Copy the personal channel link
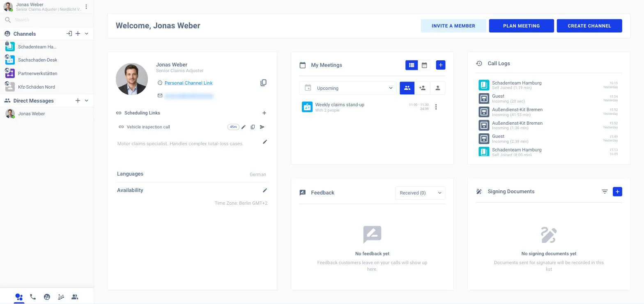The height and width of the screenshot is (304, 644). (x=263, y=83)
